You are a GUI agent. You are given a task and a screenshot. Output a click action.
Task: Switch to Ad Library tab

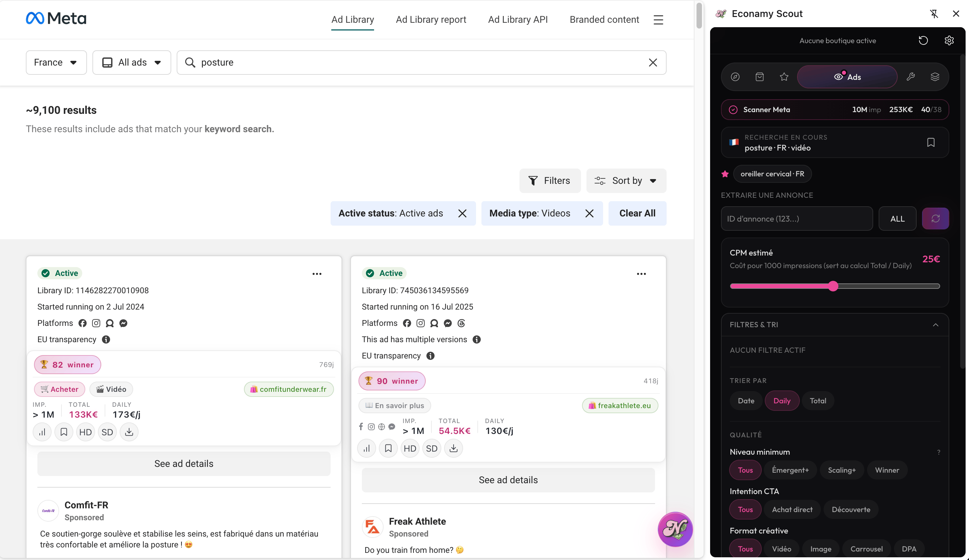(353, 20)
